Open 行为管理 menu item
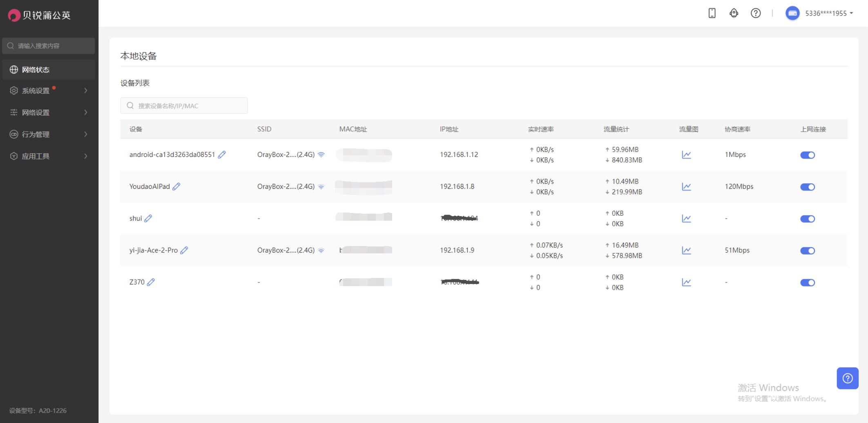Viewport: 868px width, 423px height. click(x=49, y=134)
